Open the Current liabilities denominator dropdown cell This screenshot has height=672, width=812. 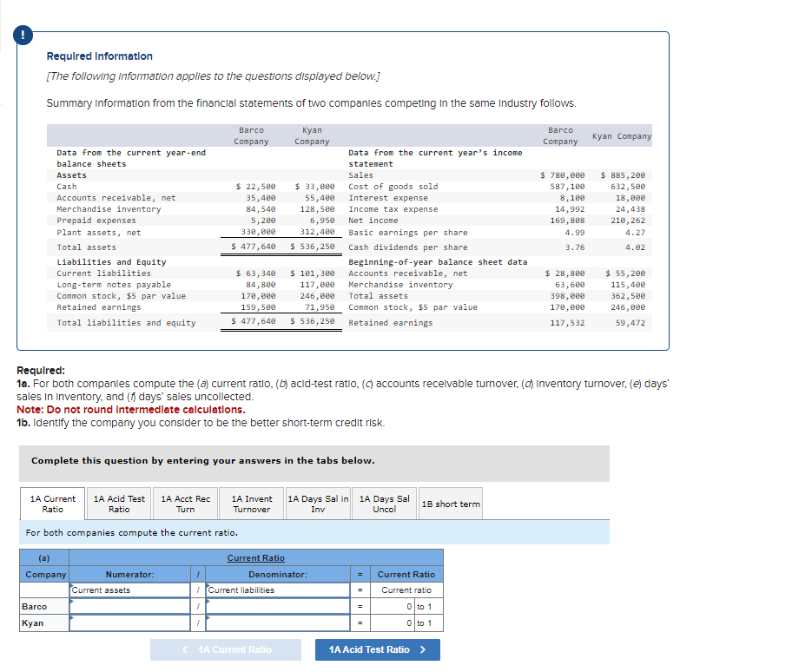coord(278,590)
